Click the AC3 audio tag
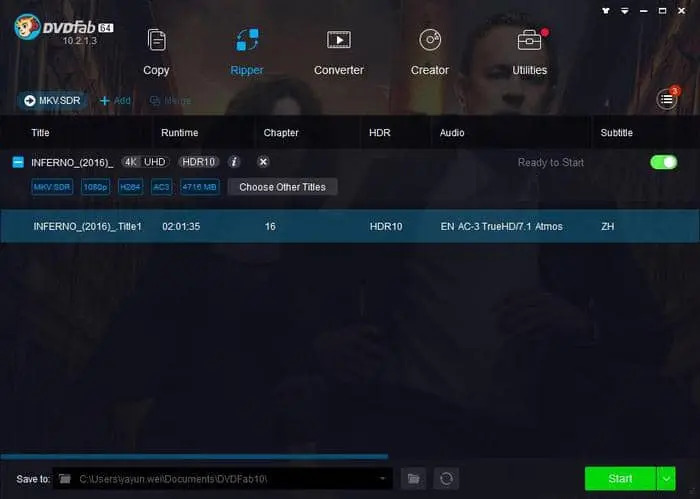 tap(162, 187)
